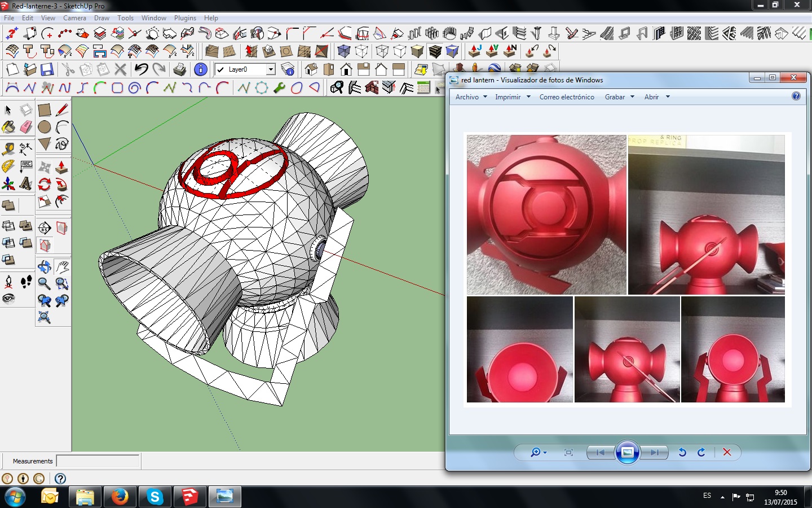The width and height of the screenshot is (812, 508).
Task: Activate the Push/Pull tool
Action: [x=62, y=167]
